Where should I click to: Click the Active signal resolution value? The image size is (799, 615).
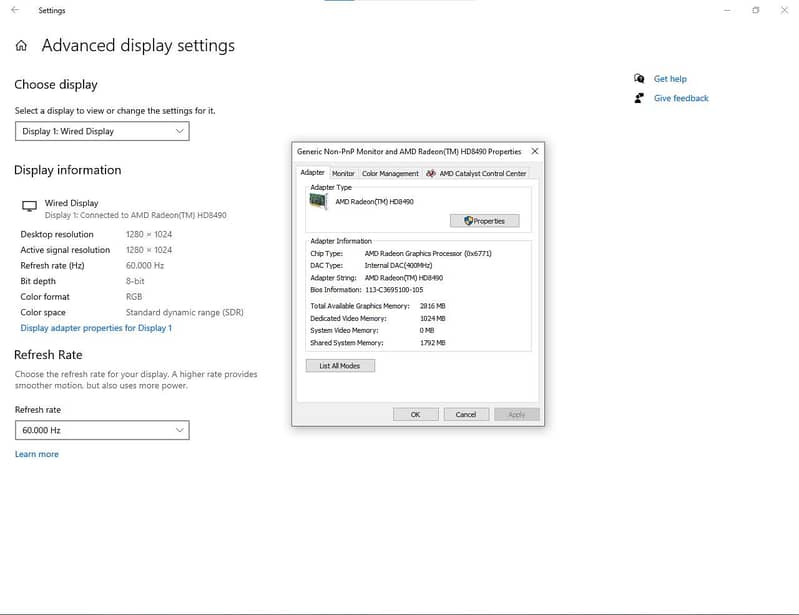pyautogui.click(x=149, y=250)
